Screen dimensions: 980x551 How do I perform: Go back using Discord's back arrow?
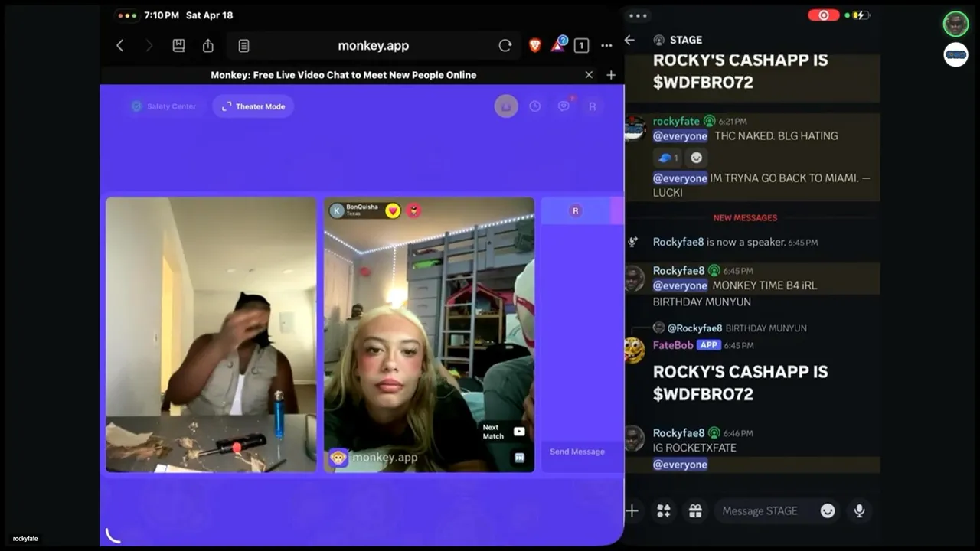(x=630, y=40)
